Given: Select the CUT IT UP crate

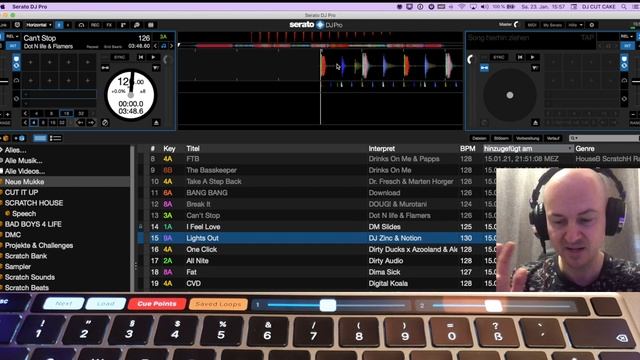Looking at the screenshot, I should tap(21, 192).
